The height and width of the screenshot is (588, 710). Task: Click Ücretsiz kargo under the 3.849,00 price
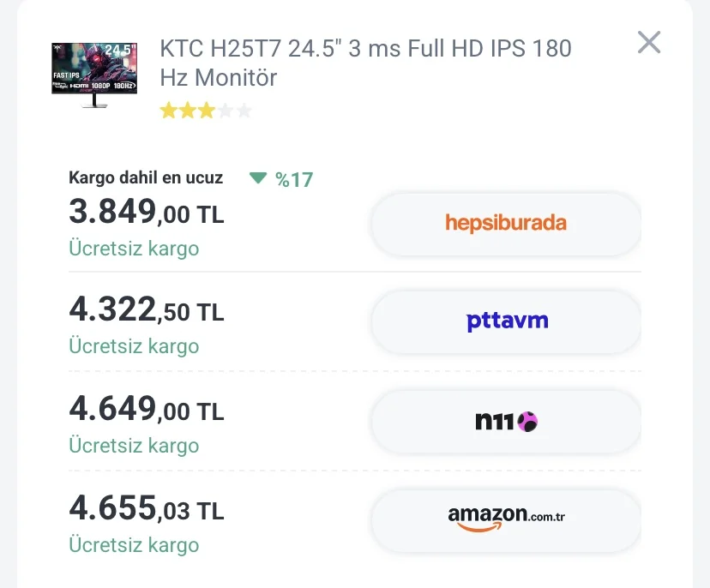pyautogui.click(x=134, y=249)
